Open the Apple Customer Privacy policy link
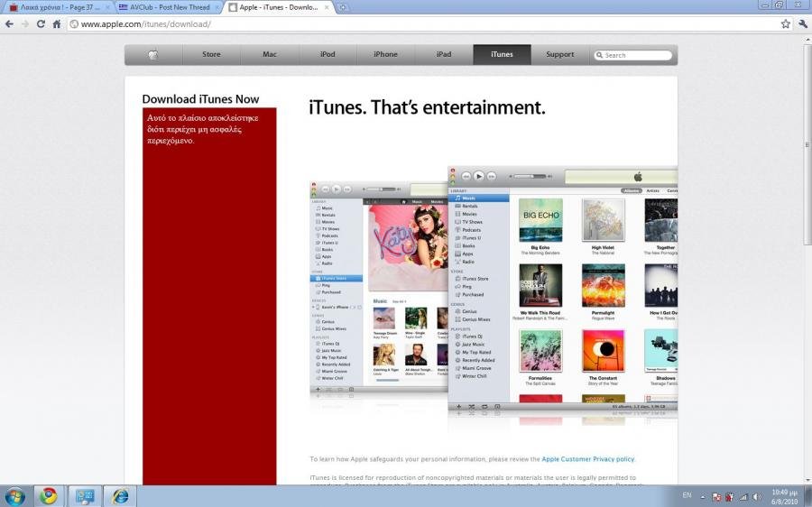The height and width of the screenshot is (507, 812). [x=588, y=459]
